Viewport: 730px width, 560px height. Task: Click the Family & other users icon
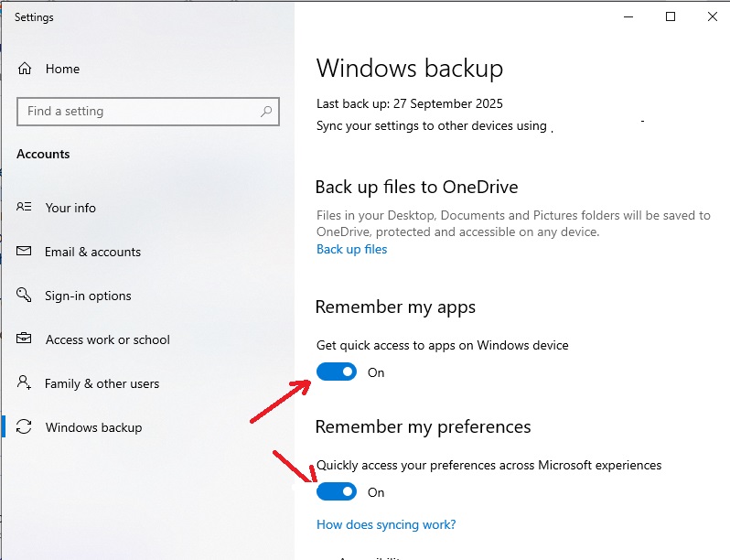click(x=26, y=383)
